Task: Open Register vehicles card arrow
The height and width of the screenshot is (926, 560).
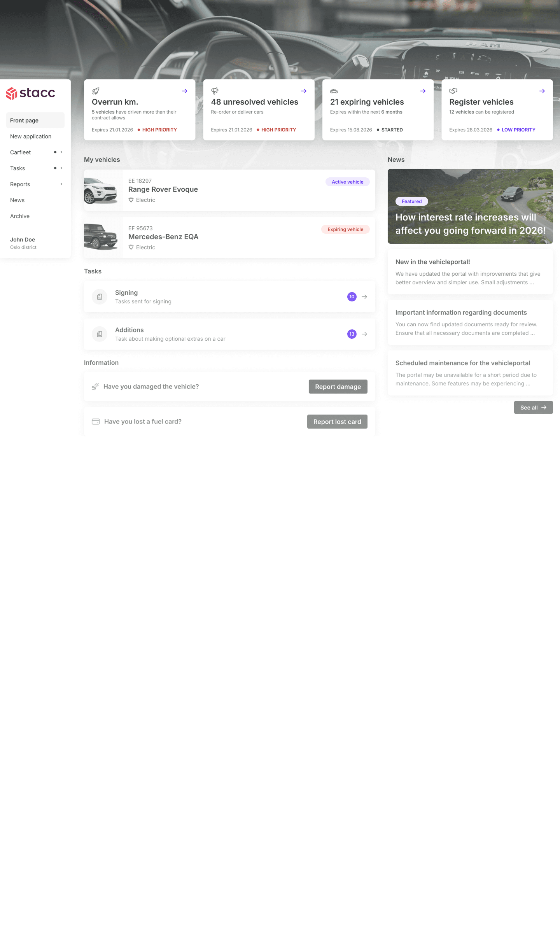Action: pyautogui.click(x=542, y=91)
